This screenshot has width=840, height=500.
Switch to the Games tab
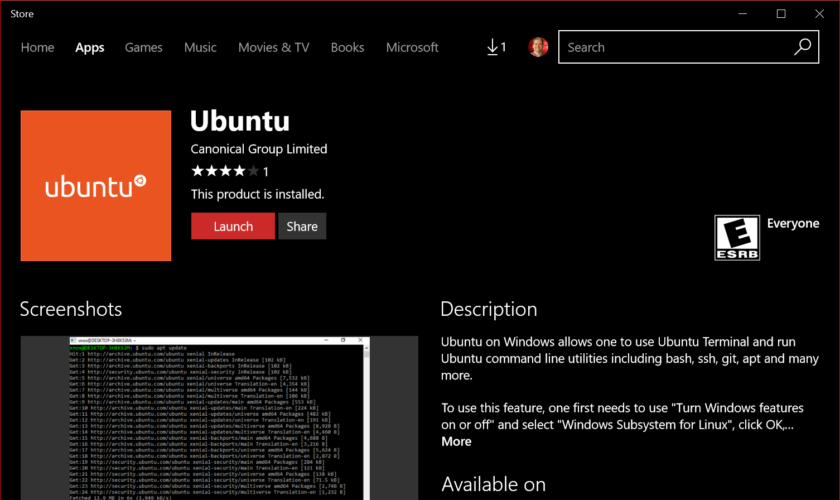click(144, 47)
